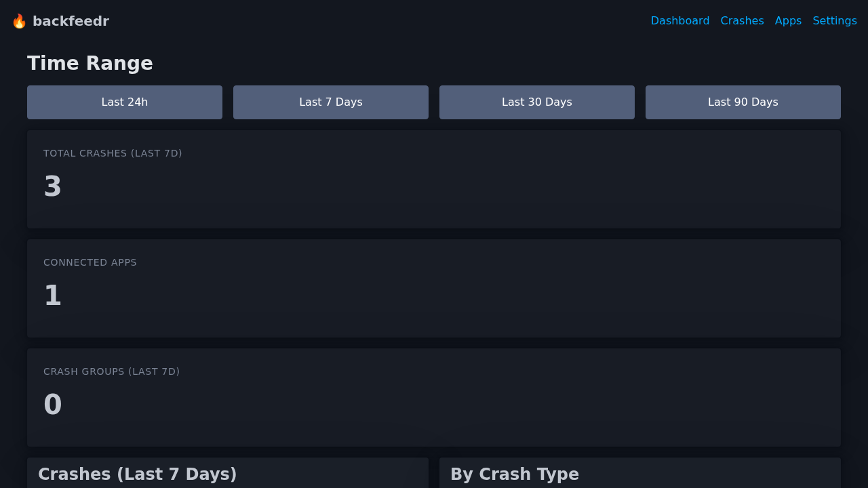Click the crash groups count 0

(52, 405)
